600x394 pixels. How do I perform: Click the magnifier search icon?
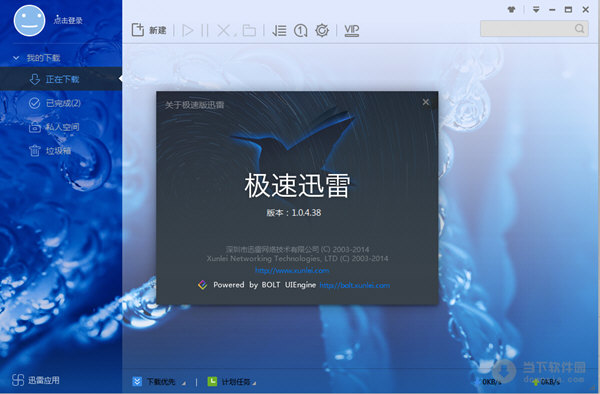tap(580, 29)
